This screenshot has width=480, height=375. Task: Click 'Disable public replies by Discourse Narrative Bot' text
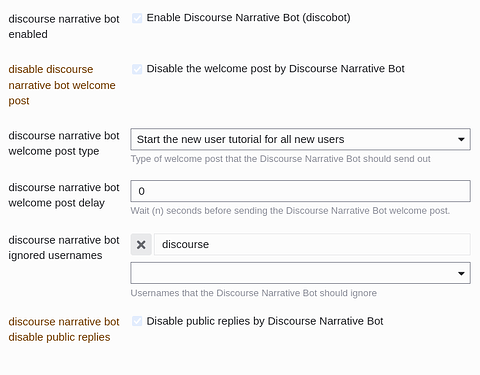click(265, 321)
